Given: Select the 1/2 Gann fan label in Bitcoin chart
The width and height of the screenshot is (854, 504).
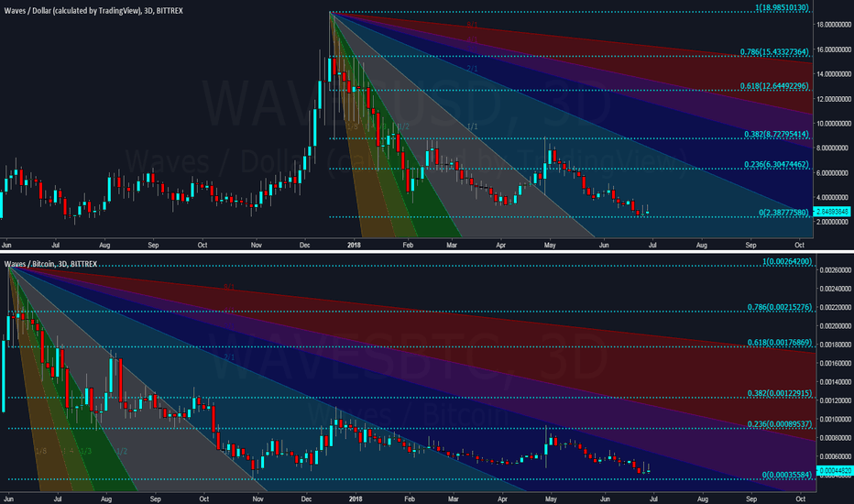Looking at the screenshot, I should click(x=122, y=451).
